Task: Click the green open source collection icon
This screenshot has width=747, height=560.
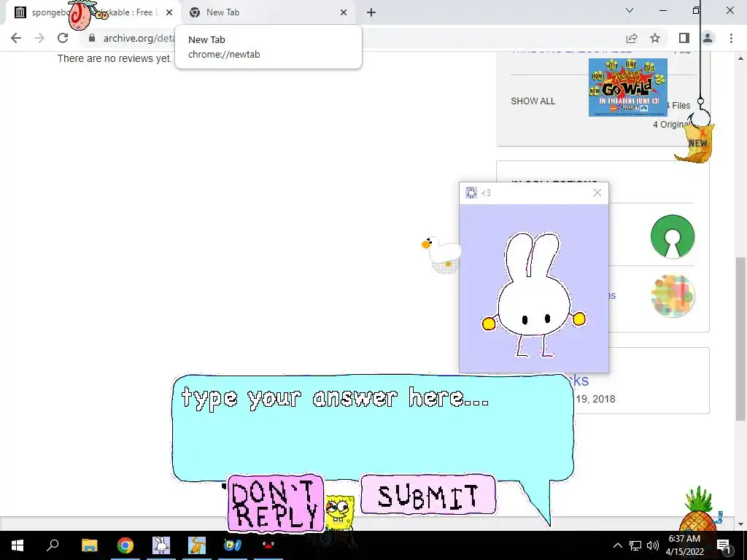Action: coord(672,236)
